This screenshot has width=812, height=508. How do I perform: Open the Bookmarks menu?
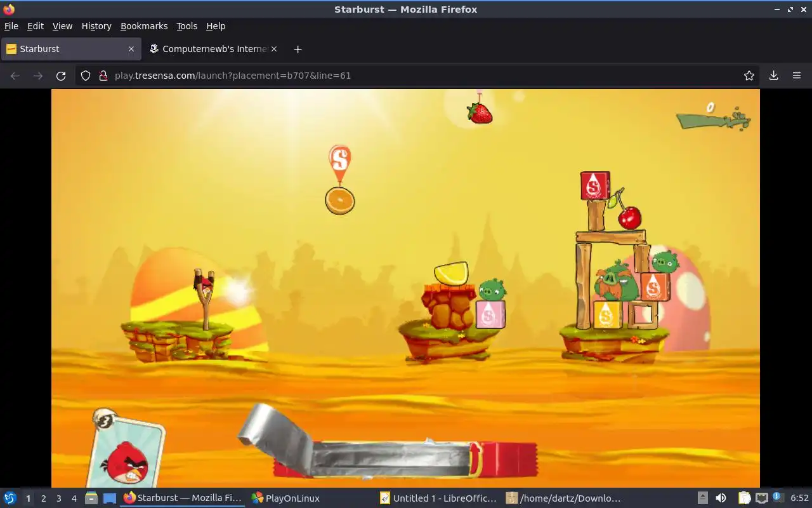click(144, 26)
